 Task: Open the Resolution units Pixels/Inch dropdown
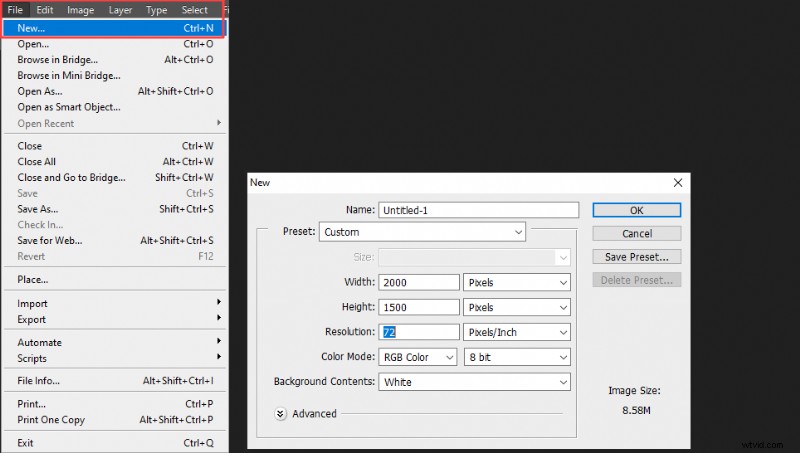(x=517, y=332)
